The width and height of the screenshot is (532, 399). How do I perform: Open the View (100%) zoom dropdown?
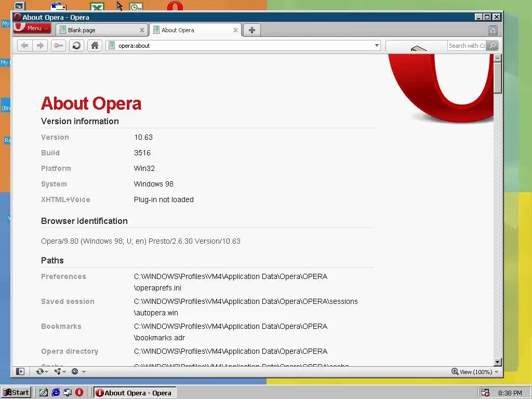coord(478,372)
